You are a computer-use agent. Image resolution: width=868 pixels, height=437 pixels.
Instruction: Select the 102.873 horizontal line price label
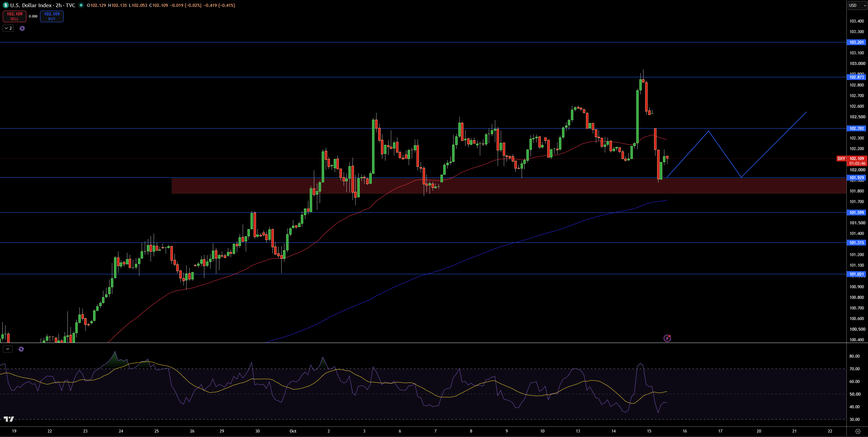tap(857, 77)
